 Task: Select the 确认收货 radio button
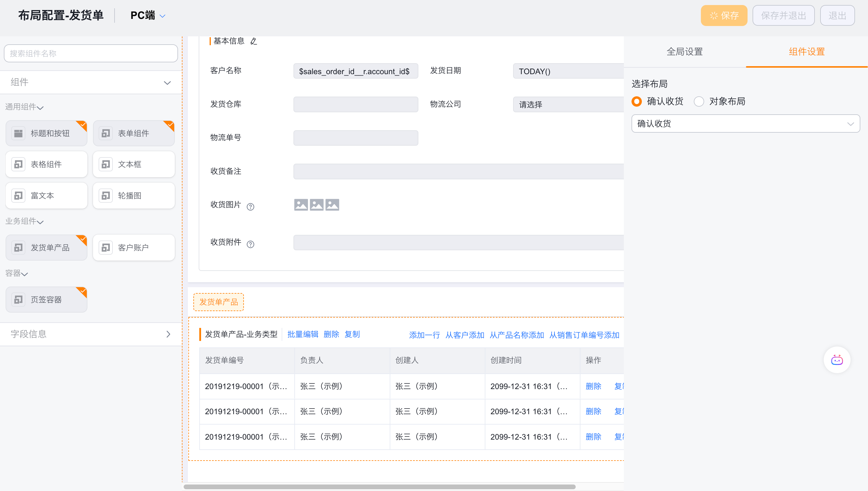[x=637, y=101]
